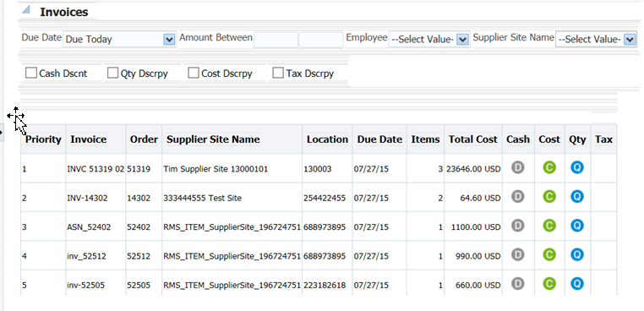Sort by the Due Date column header

tap(379, 139)
